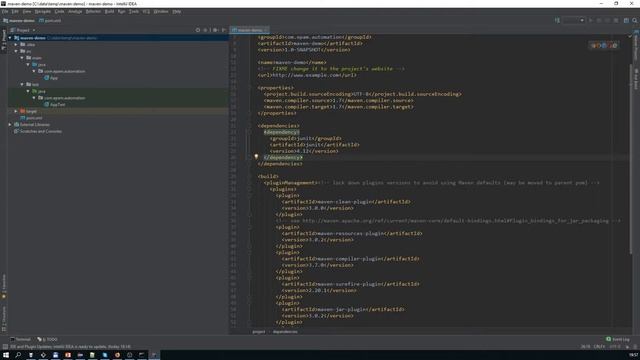Image resolution: width=640 pixels, height=360 pixels.
Task: Collapse the test folder
Action: tap(22, 84)
